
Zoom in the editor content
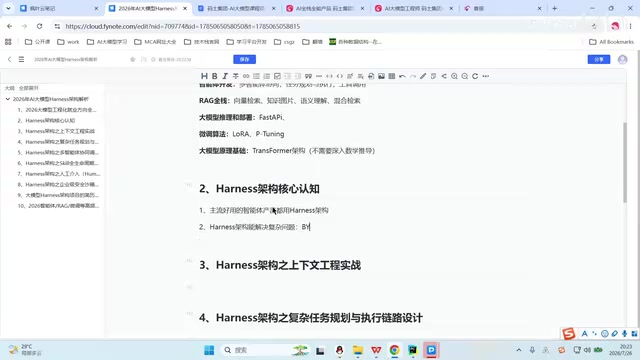coord(454,76)
